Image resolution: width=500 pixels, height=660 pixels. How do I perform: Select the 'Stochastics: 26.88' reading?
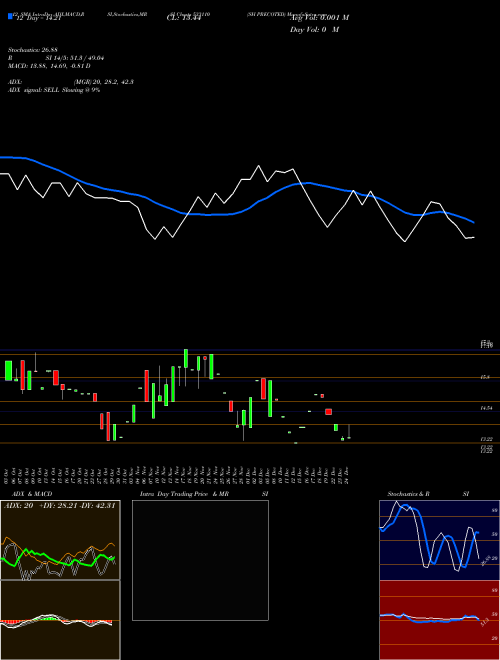pos(35,50)
